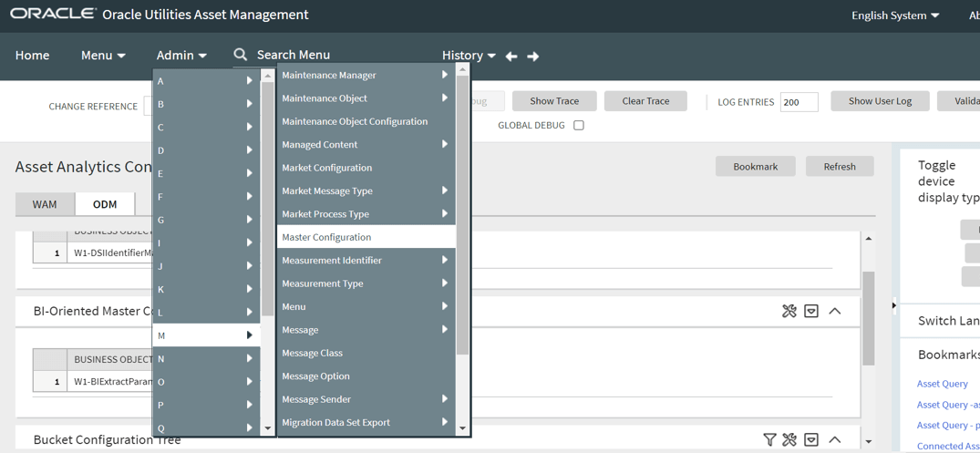Viewport: 980px width, 453px height.
Task: Open the Measurement Type submenu
Action: click(366, 283)
